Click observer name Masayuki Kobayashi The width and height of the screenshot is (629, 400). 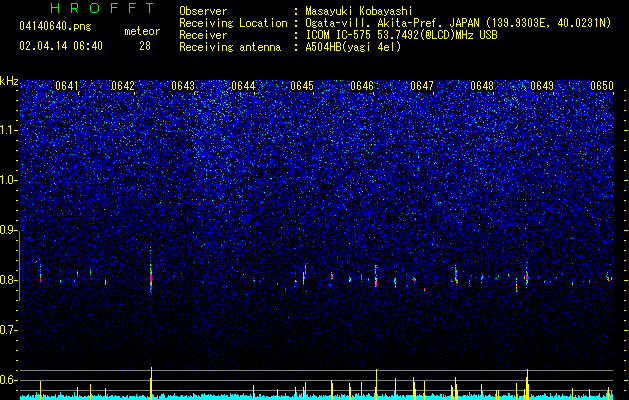pyautogui.click(x=359, y=11)
